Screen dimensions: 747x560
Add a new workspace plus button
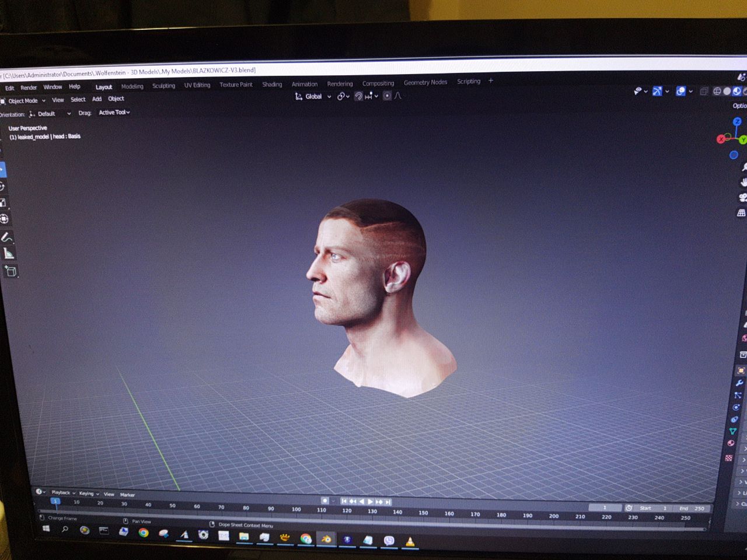pos(491,80)
